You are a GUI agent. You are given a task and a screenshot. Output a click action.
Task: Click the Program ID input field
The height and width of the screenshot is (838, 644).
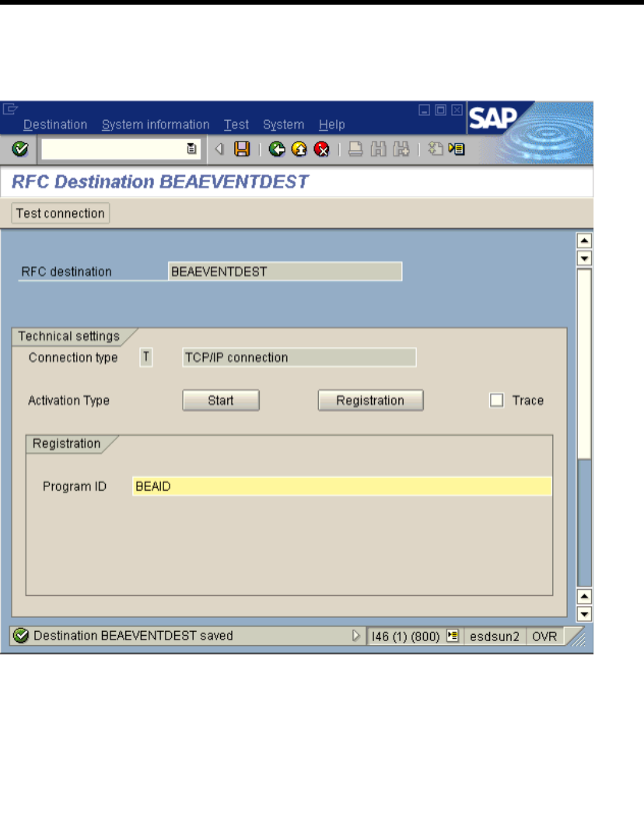342,486
